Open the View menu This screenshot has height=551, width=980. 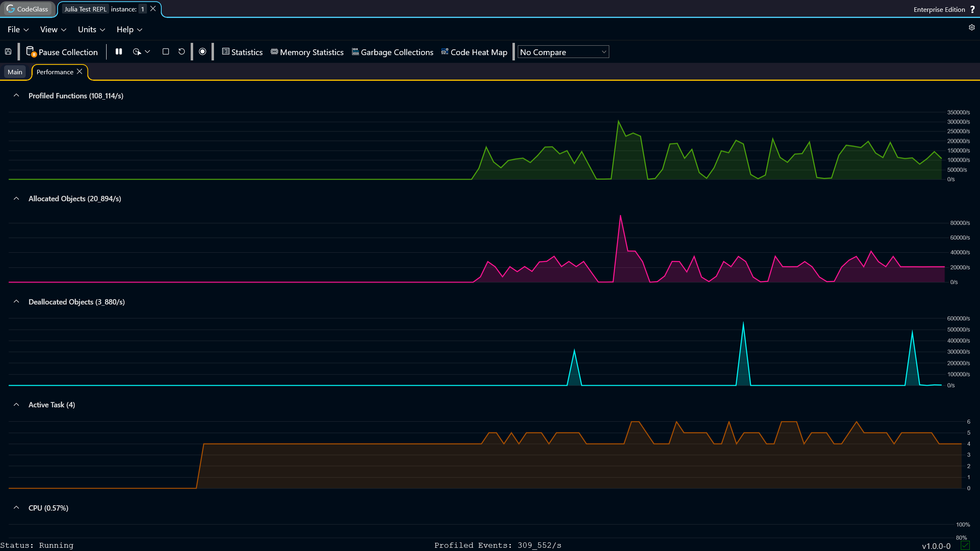coord(53,29)
